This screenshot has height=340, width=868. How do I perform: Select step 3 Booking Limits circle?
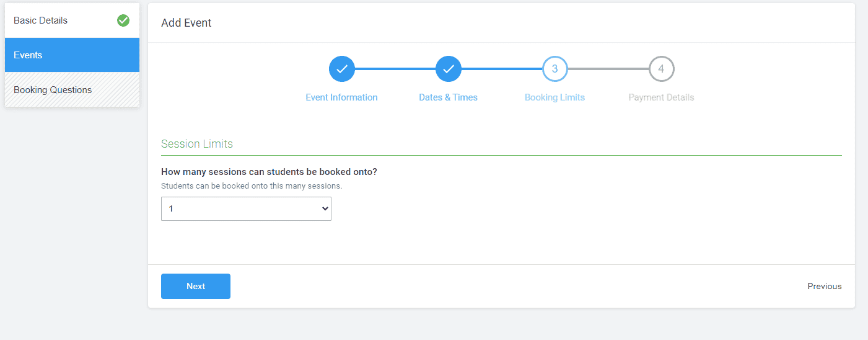555,69
